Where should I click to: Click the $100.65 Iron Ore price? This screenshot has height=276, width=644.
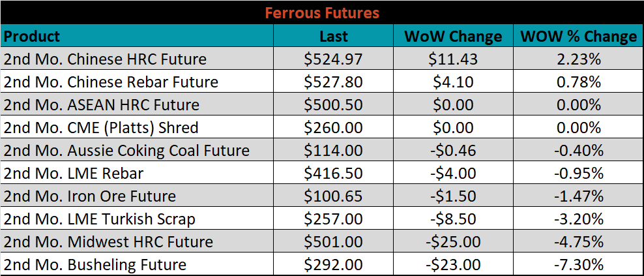pyautogui.click(x=334, y=196)
